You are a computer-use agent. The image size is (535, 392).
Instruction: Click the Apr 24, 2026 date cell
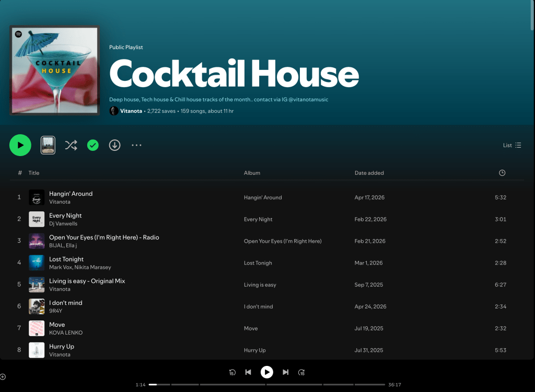370,306
